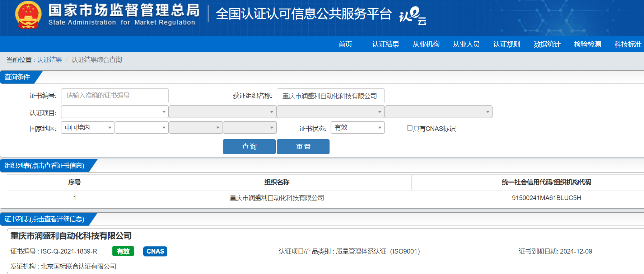The image size is (644, 274).
Task: Click the 全国认证认可信息公共服务平台 title
Action: 304,14
